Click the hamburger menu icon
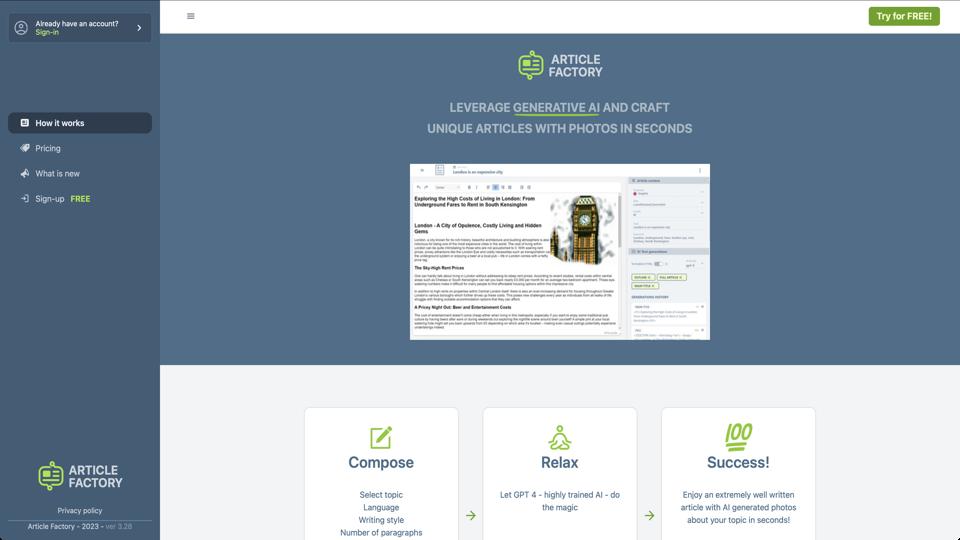Screen dimensions: 960x540 click(x=191, y=16)
